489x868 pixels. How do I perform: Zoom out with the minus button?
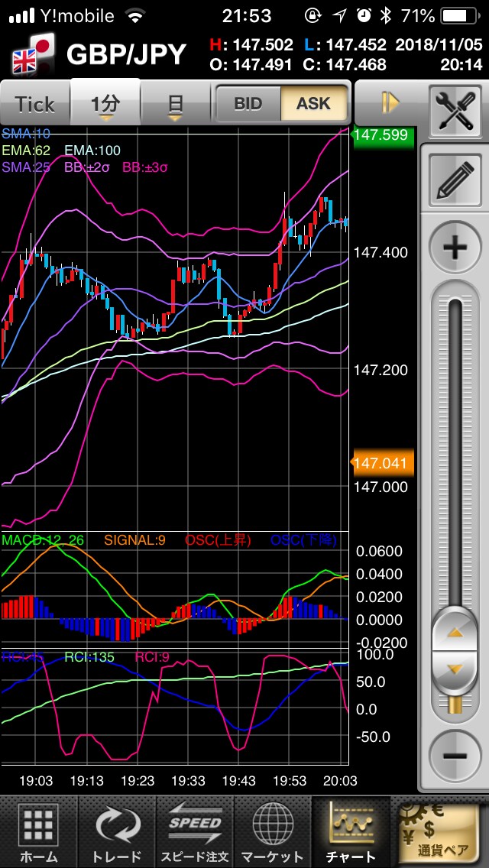(x=455, y=756)
